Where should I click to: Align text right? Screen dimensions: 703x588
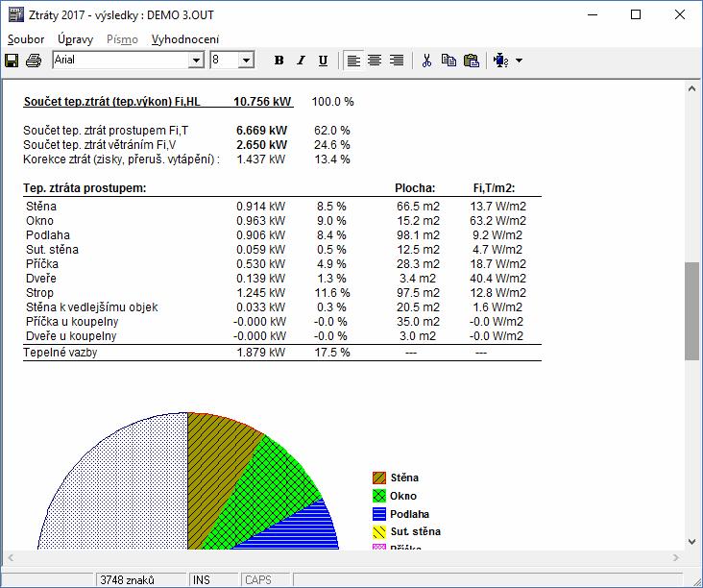click(397, 61)
